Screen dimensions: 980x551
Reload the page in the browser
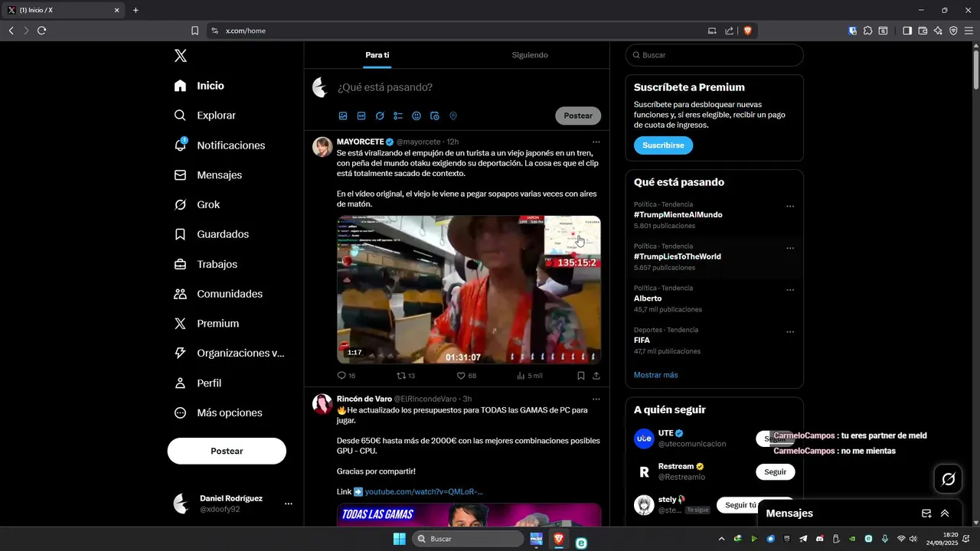(41, 31)
